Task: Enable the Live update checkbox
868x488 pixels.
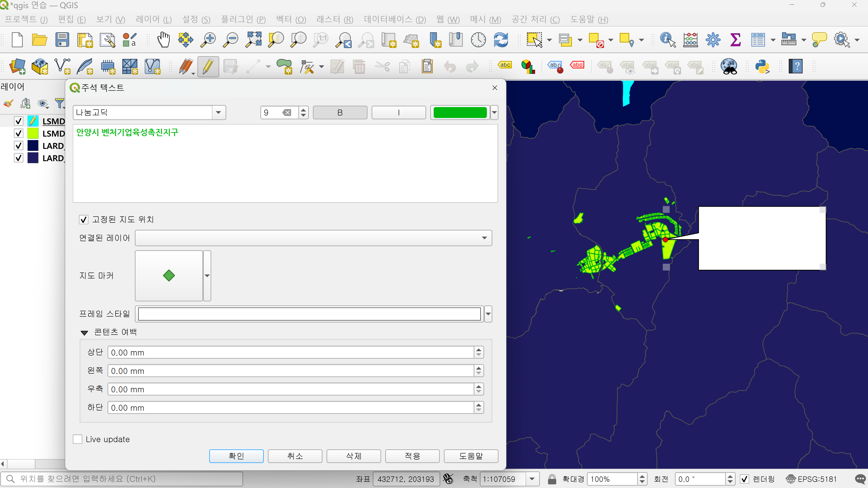Action: pos(78,439)
